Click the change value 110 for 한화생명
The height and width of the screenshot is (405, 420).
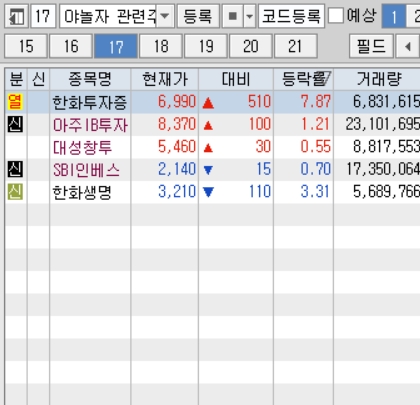point(260,192)
